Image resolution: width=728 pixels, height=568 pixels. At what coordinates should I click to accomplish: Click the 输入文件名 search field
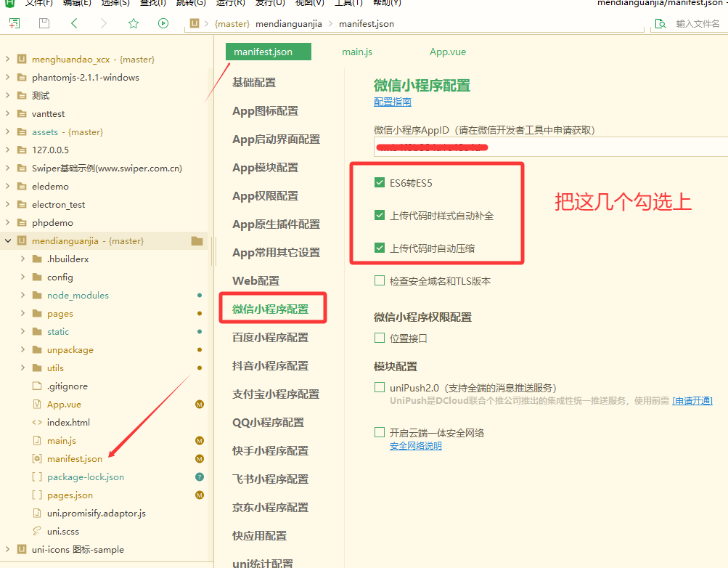[698, 24]
